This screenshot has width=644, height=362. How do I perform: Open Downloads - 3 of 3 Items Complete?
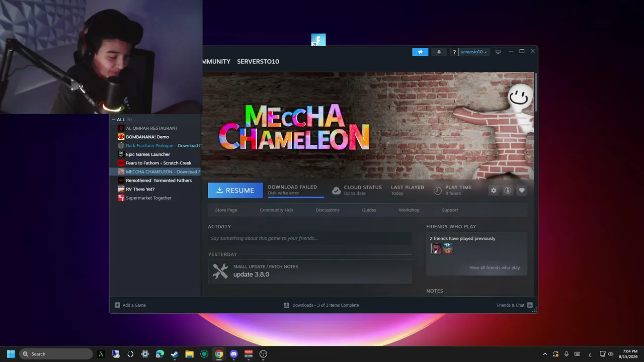coord(326,305)
